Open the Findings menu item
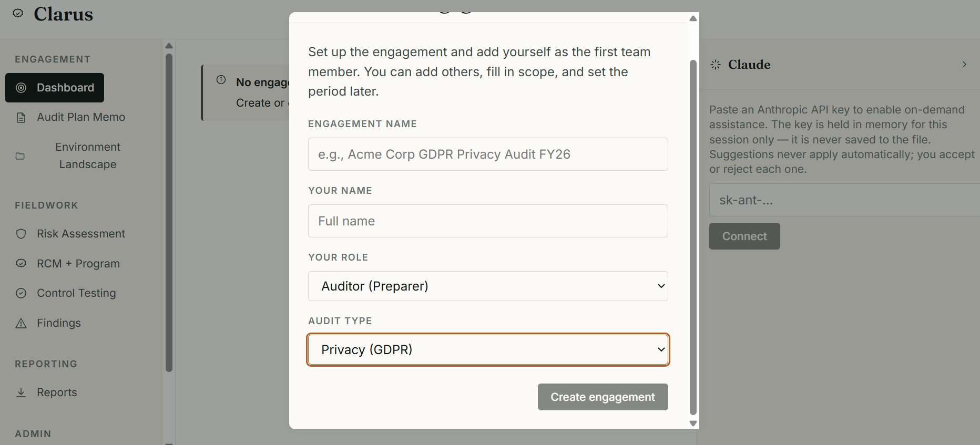 pyautogui.click(x=59, y=323)
